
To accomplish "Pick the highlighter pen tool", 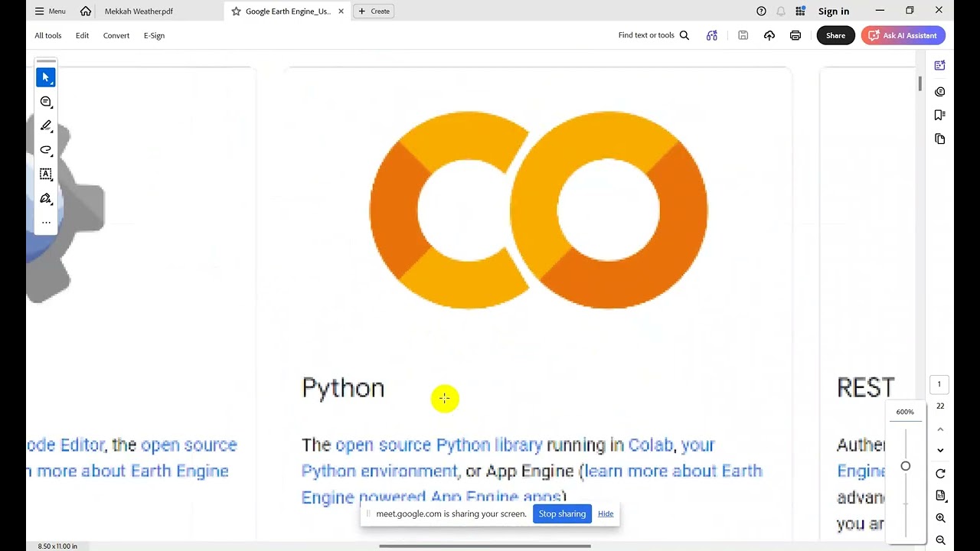I will click(x=46, y=126).
